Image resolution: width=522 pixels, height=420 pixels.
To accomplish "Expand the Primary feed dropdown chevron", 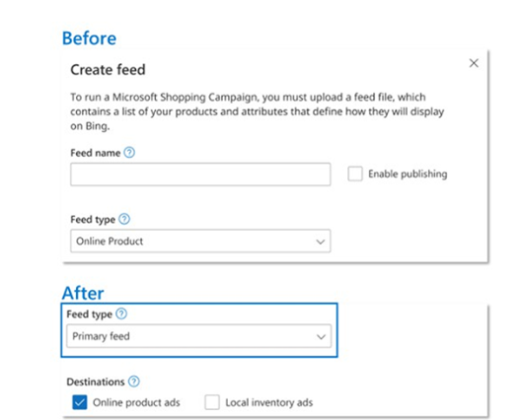I will [x=321, y=337].
